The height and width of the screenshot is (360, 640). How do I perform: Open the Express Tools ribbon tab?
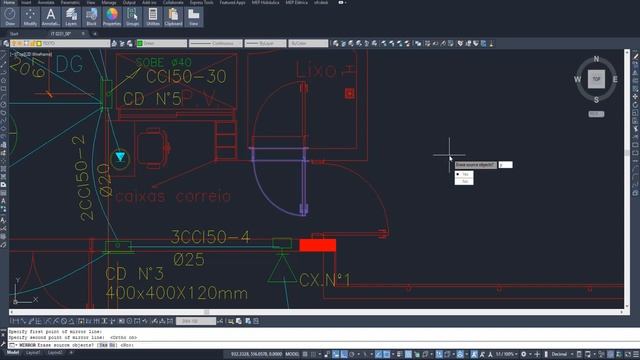(x=201, y=2)
